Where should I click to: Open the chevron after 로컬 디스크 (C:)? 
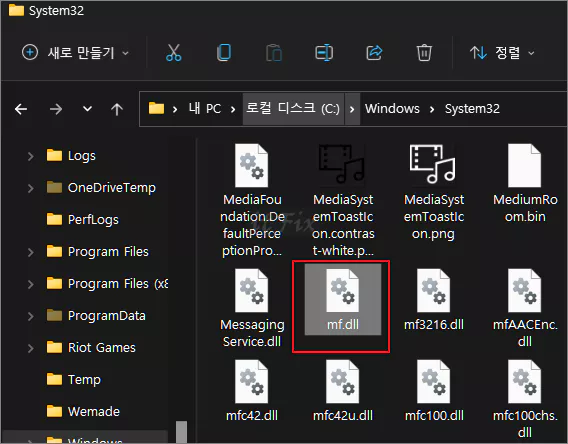[352, 109]
